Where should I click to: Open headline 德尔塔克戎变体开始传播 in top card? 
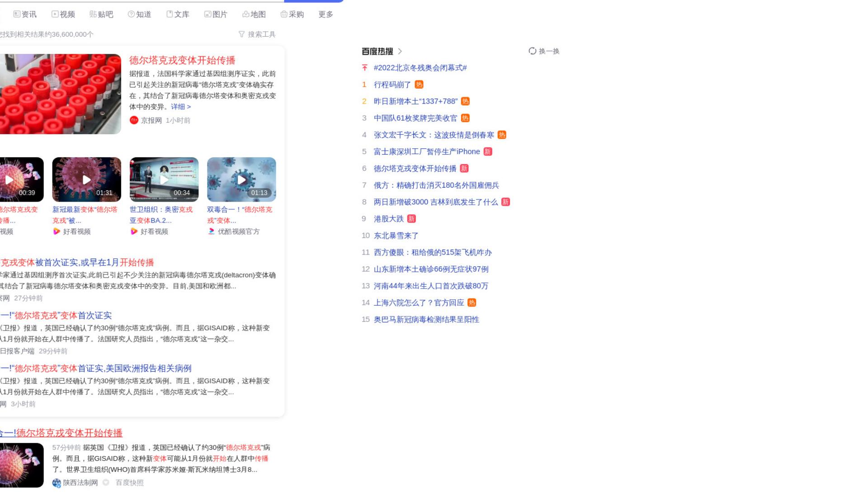point(182,61)
